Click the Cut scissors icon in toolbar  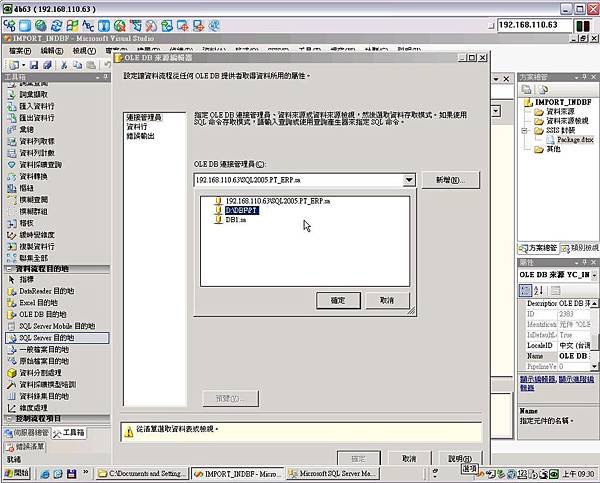64,65
